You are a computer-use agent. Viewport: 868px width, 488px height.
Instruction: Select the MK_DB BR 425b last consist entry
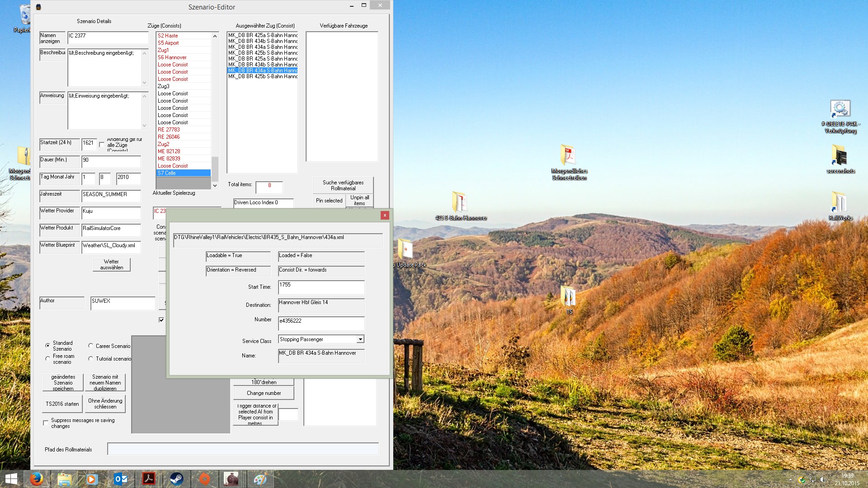click(x=262, y=76)
